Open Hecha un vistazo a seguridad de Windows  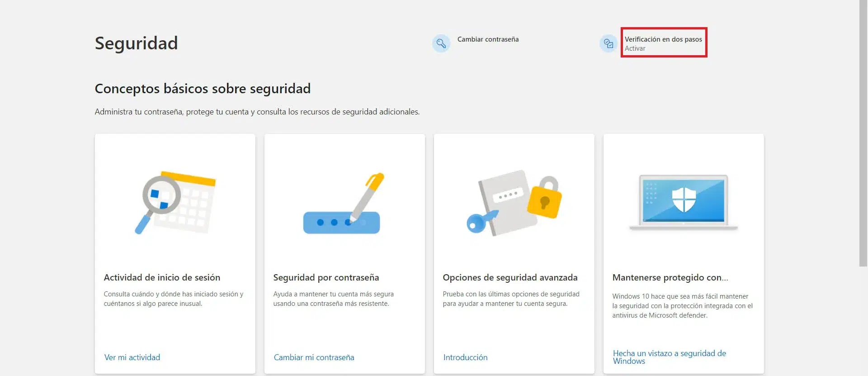click(669, 357)
